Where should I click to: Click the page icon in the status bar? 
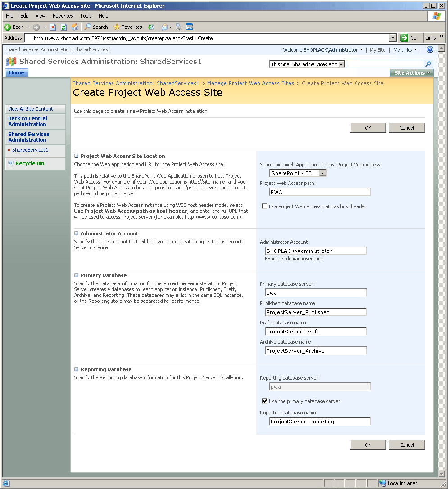coord(6,483)
